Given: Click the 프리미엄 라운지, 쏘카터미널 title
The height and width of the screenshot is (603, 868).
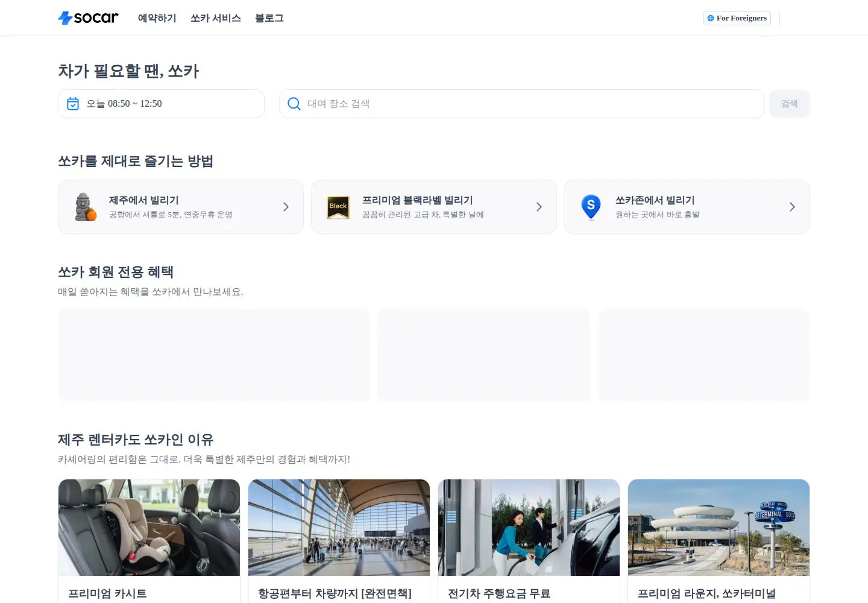Looking at the screenshot, I should [707, 593].
